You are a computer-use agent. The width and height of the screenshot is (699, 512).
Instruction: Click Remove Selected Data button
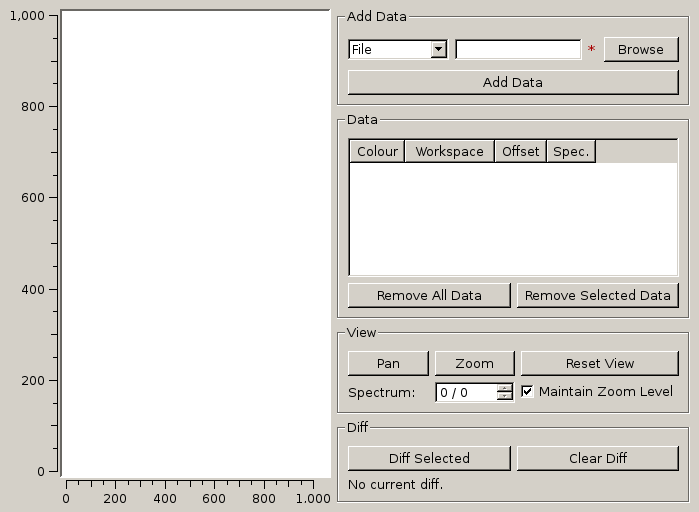coord(597,295)
